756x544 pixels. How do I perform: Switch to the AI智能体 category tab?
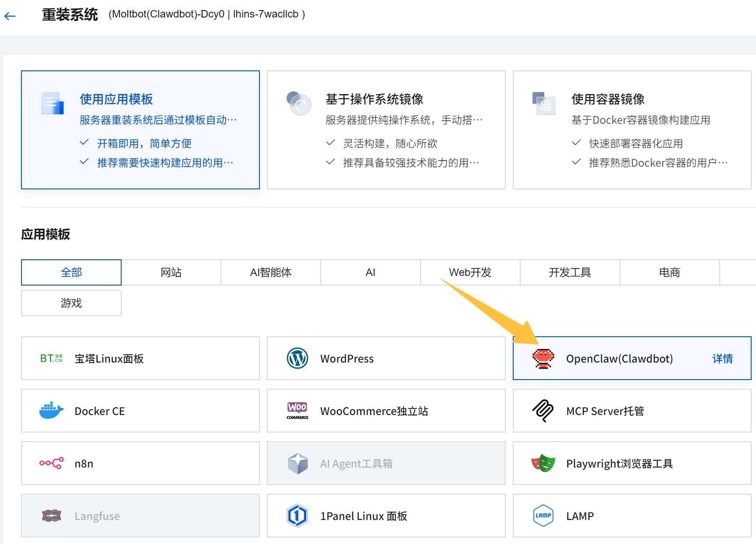pos(271,272)
